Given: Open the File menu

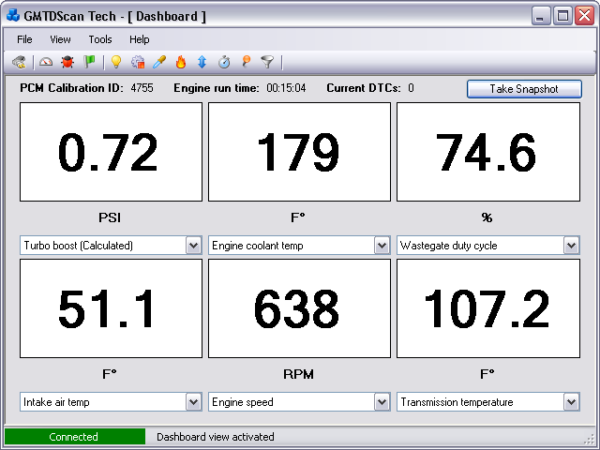Looking at the screenshot, I should tap(25, 39).
